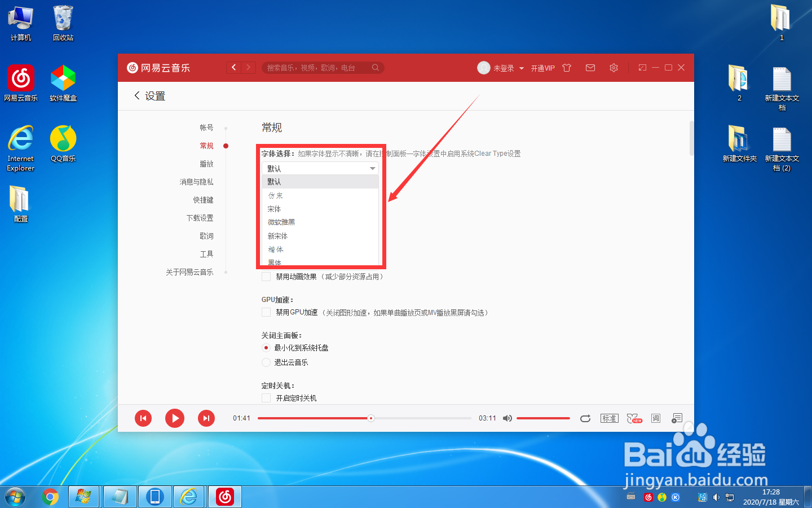The width and height of the screenshot is (812, 508).
Task: Click the NetEase Cloud Music logo
Action: pyautogui.click(x=158, y=68)
